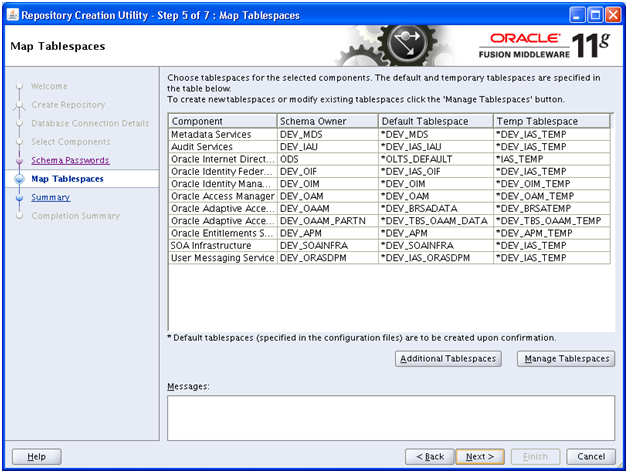Open temp tablespace dropdown *DEV_OIM_TEMP

click(x=552, y=184)
